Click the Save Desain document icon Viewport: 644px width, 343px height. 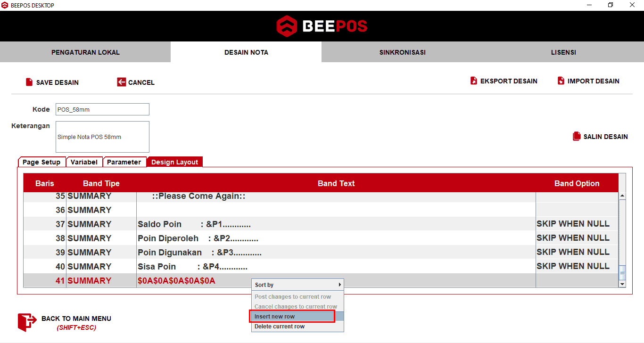[29, 82]
